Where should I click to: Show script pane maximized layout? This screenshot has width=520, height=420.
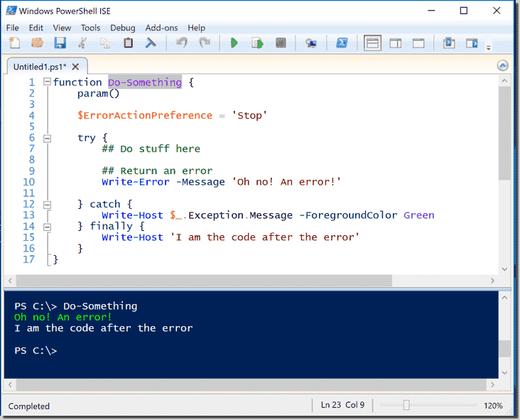pos(418,43)
